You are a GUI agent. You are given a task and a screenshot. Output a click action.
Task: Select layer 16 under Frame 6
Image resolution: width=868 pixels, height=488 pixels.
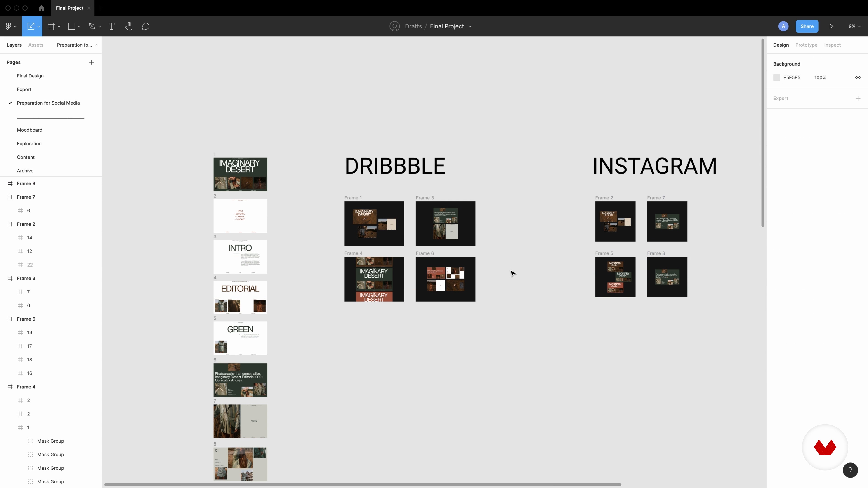click(x=30, y=373)
